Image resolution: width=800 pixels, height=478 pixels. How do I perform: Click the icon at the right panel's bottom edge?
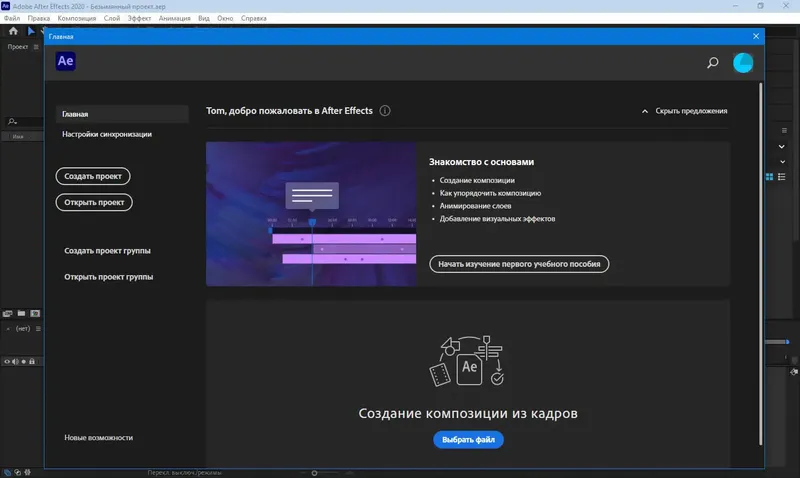(x=794, y=372)
